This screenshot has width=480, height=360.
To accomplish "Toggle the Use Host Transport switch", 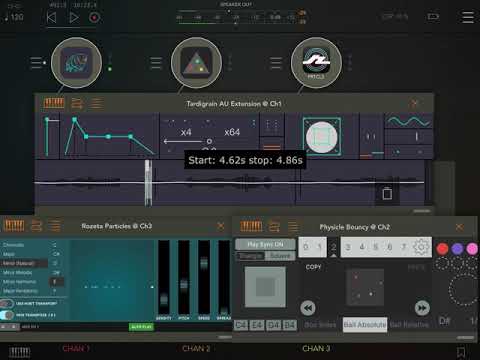I will coord(7,304).
